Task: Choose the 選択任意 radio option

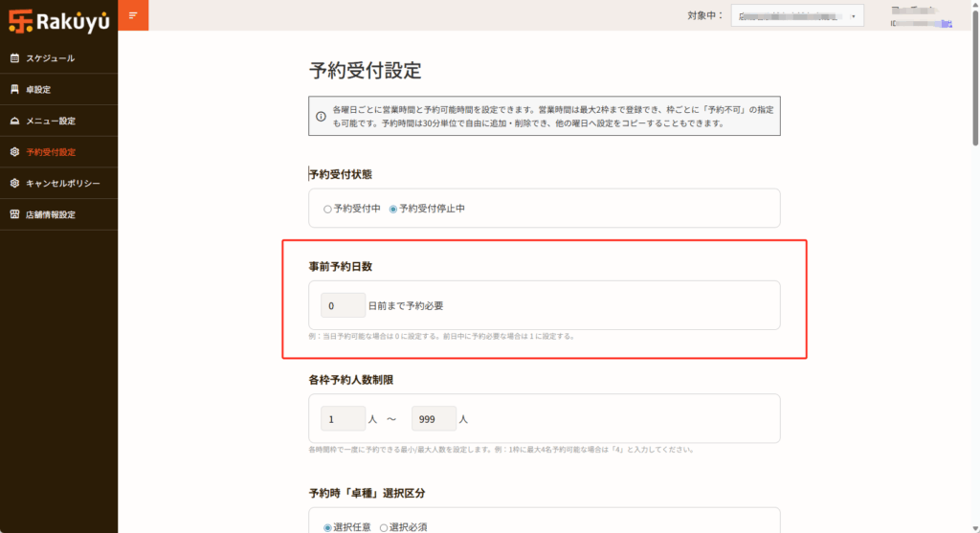Action: click(x=327, y=527)
